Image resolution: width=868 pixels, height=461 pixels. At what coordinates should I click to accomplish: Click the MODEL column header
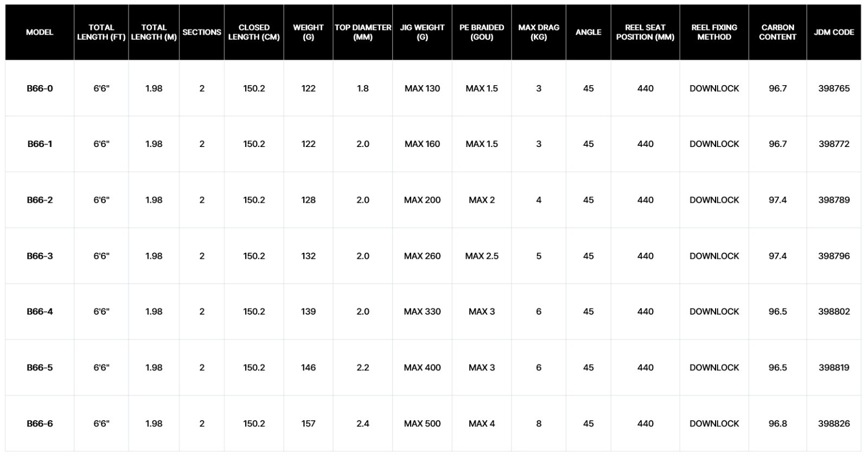pyautogui.click(x=40, y=32)
